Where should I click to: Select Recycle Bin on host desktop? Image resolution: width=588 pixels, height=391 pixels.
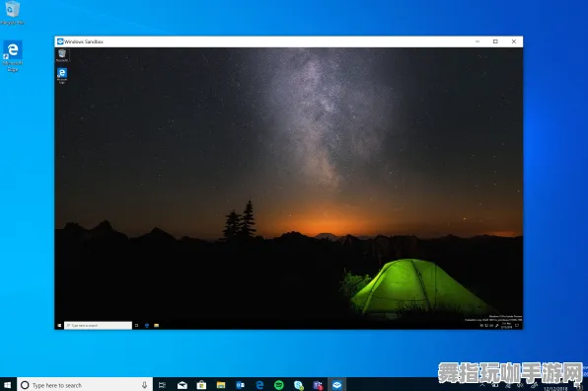click(x=13, y=13)
